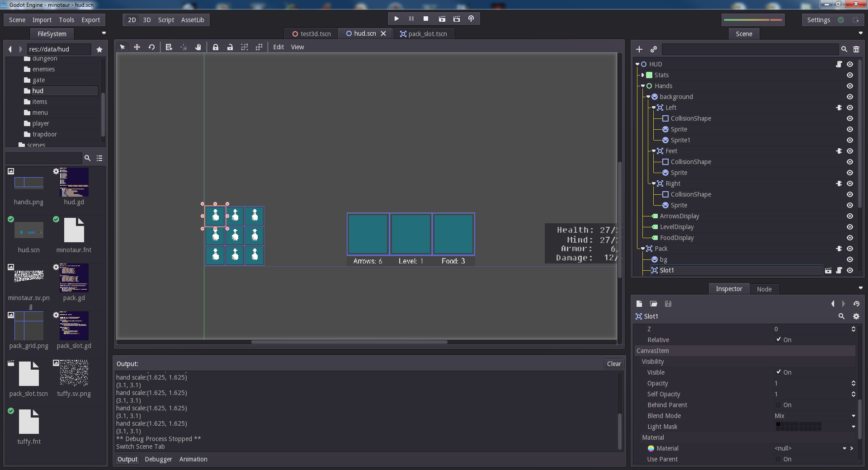
Task: Select the Move tool in the canvas toolbar
Action: pyautogui.click(x=137, y=47)
